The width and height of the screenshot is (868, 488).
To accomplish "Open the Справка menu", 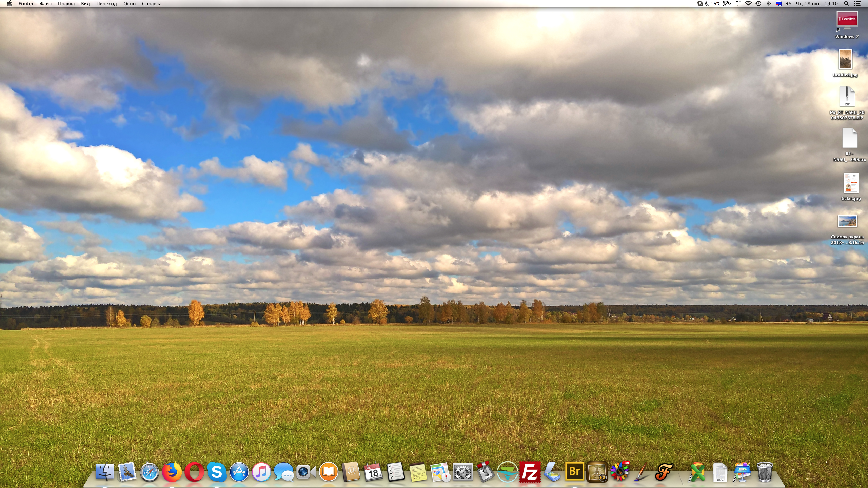I will point(152,4).
